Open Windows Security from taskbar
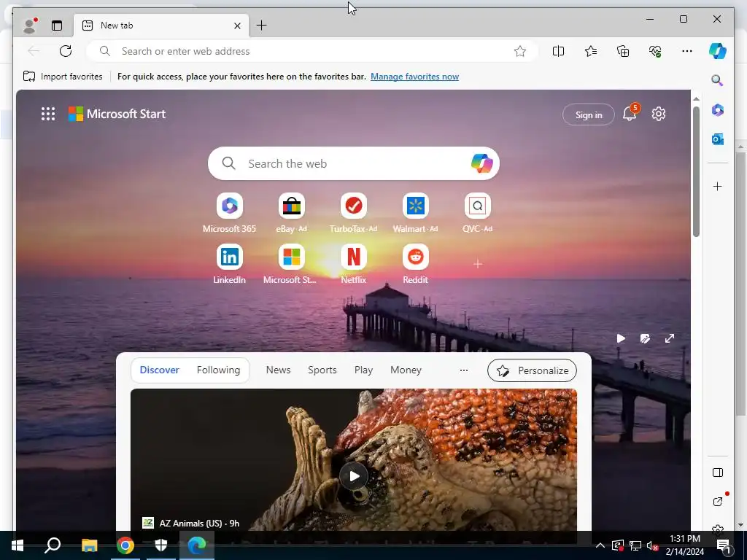 pyautogui.click(x=161, y=545)
